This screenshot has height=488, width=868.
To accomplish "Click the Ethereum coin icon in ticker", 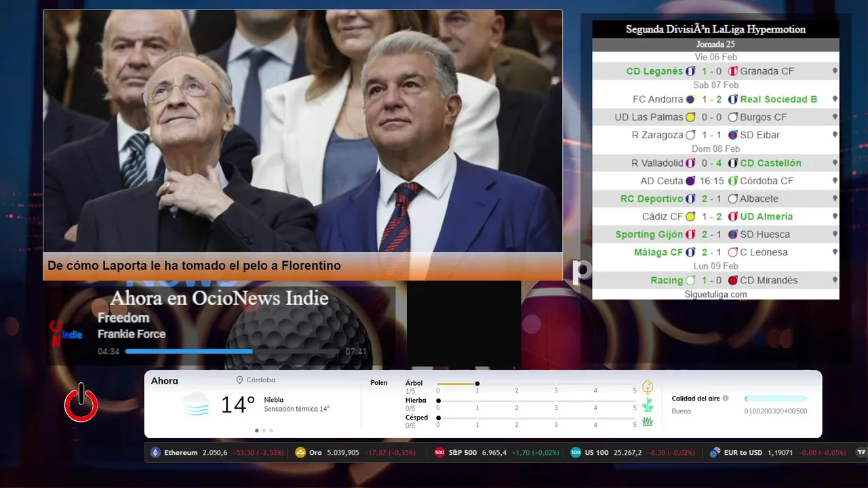I will pos(155,453).
